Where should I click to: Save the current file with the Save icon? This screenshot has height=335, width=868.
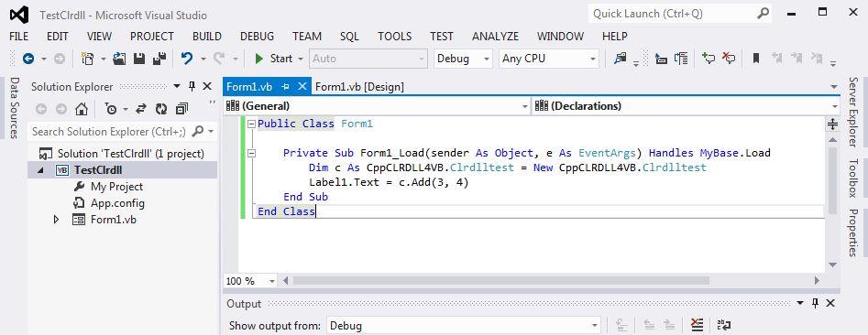tap(139, 59)
